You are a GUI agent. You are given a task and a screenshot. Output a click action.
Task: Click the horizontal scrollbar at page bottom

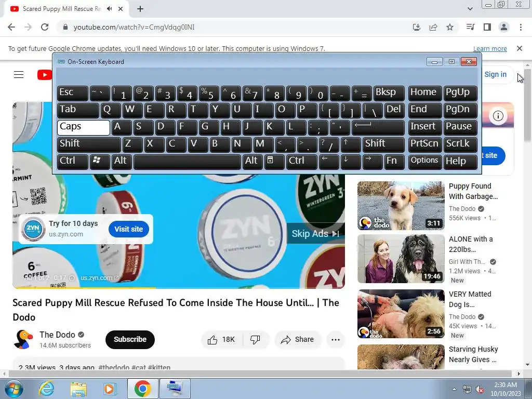coord(260,374)
